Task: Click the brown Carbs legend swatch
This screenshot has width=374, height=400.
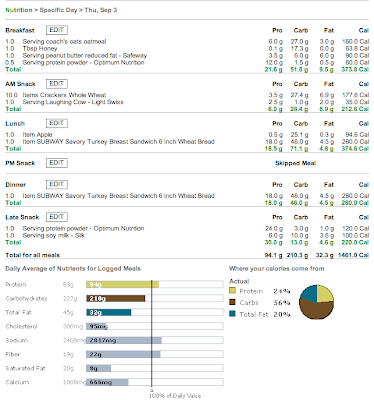Action: (x=232, y=302)
